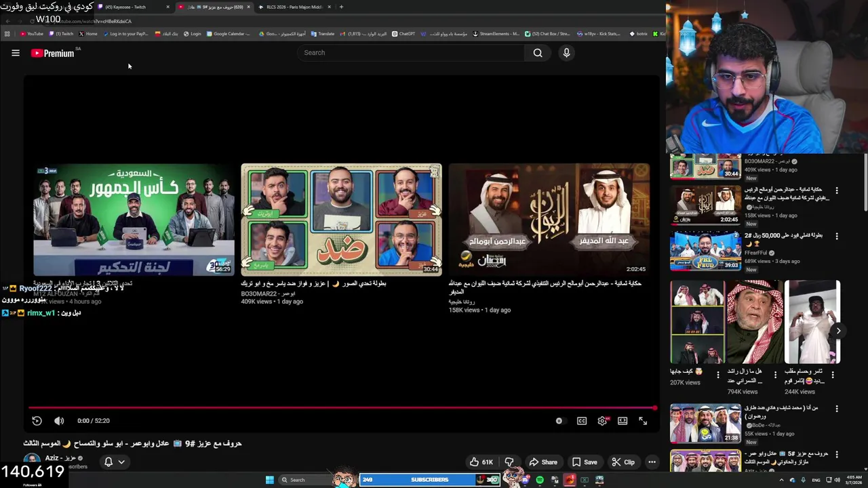868x488 pixels.
Task: Open the Aziz channel name link
Action: (x=60, y=458)
